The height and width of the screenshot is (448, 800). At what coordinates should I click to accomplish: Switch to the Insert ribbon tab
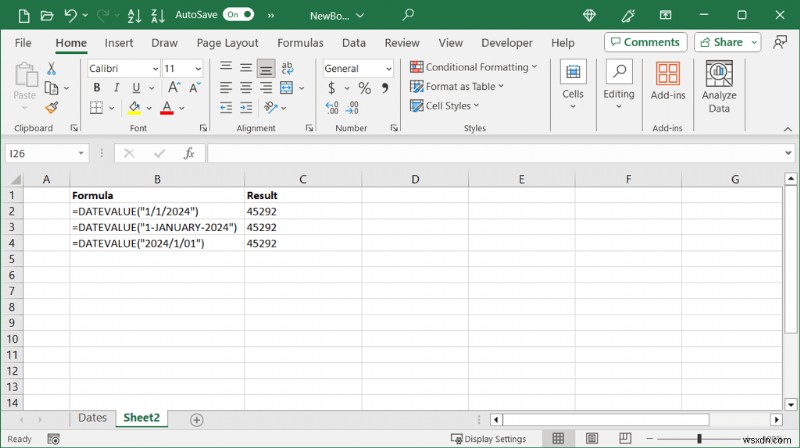pos(118,43)
